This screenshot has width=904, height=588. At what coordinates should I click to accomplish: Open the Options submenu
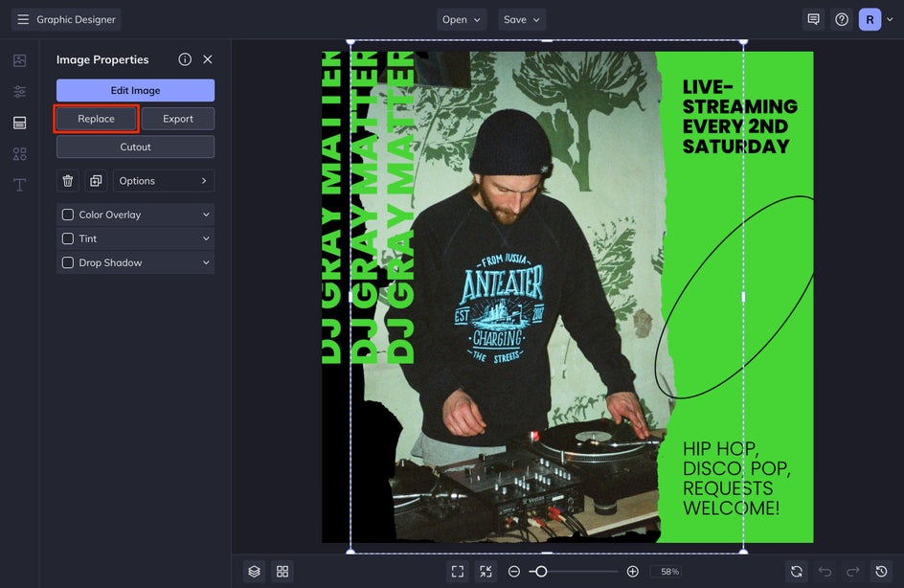(x=164, y=180)
